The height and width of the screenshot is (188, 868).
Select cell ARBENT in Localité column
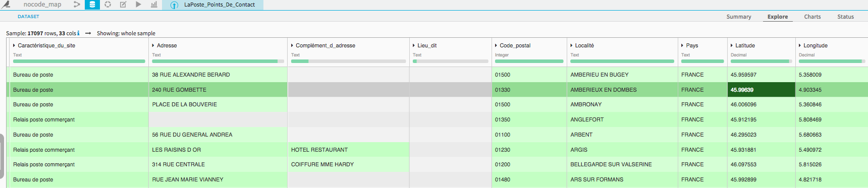tap(622, 135)
